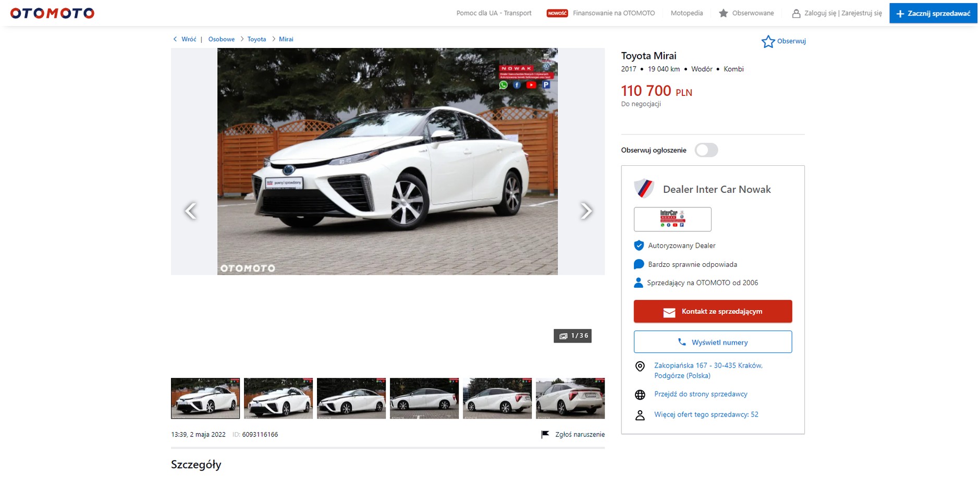Click Zacznij sprzedawać button
This screenshot has width=980, height=478.
(x=933, y=14)
